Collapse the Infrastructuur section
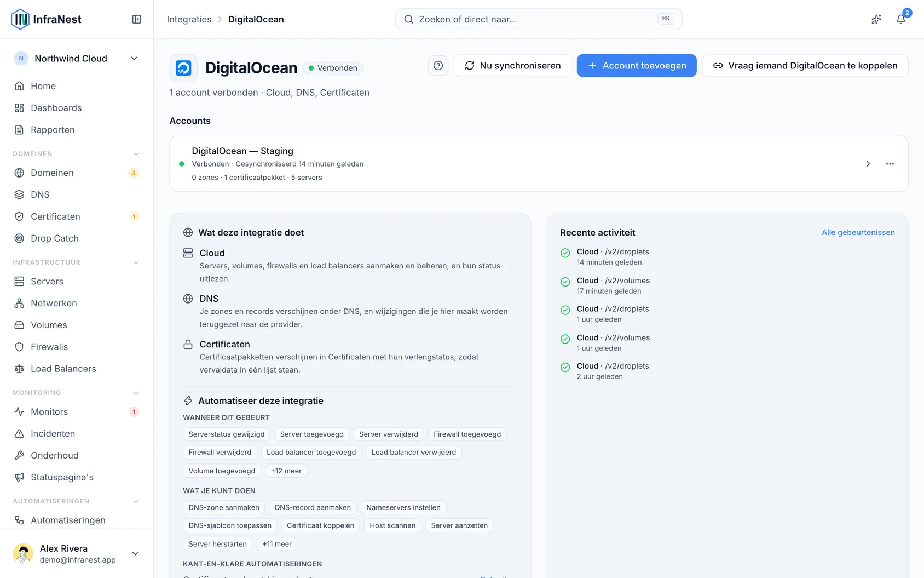 [136, 262]
